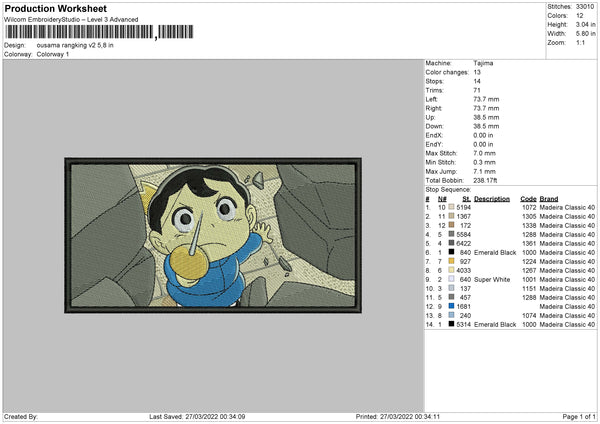600x424 pixels.
Task: Click the Emerald Black swatch in stop 6
Action: [x=452, y=252]
